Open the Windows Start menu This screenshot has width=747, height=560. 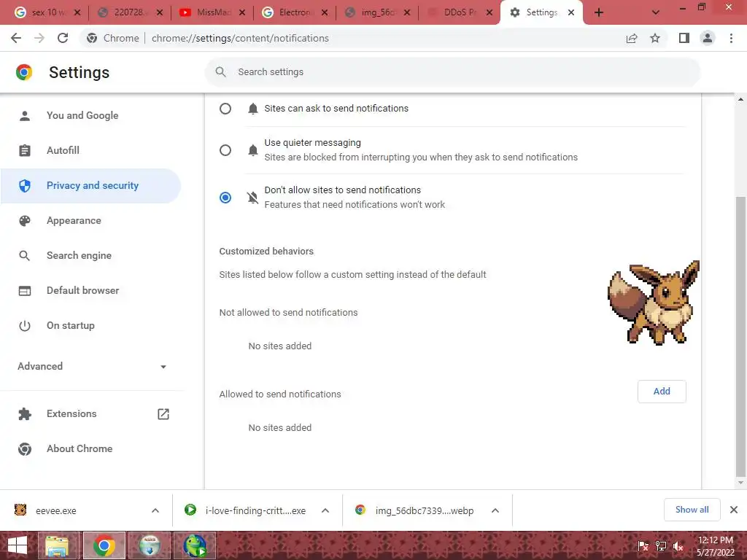(x=18, y=545)
